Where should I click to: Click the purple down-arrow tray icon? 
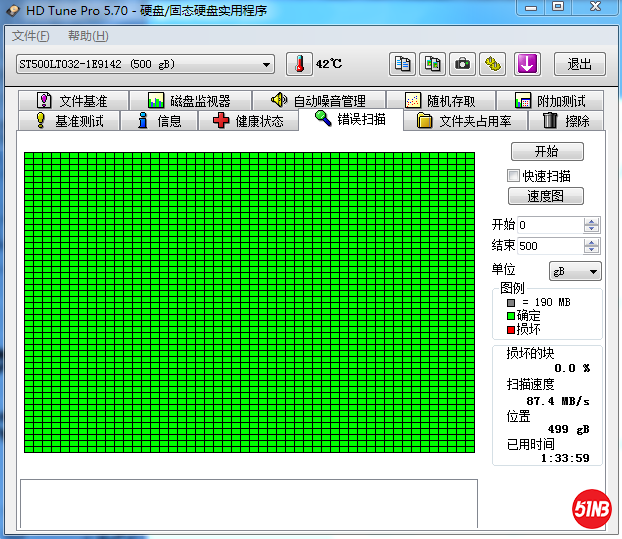tap(527, 64)
